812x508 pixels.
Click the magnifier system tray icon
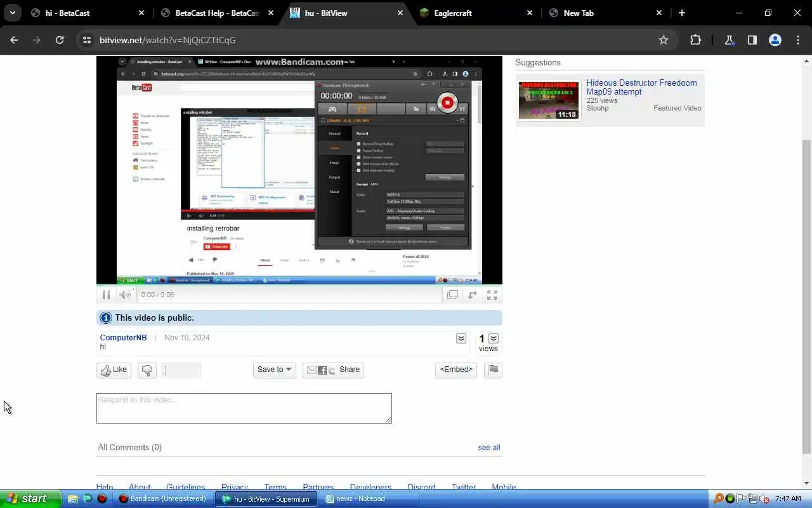tap(719, 499)
